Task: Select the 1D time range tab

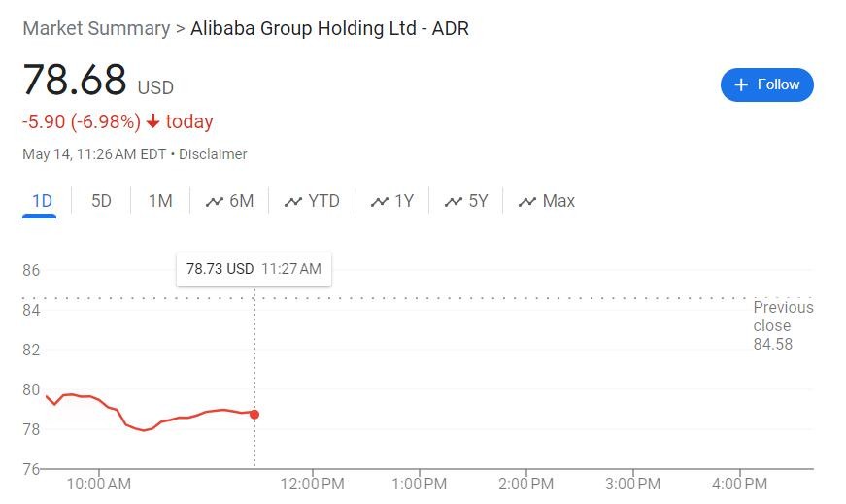Action: [42, 201]
